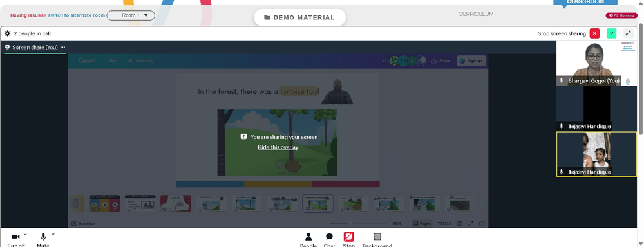Open the Canva help question mark icon

pyautogui.click(x=482, y=224)
